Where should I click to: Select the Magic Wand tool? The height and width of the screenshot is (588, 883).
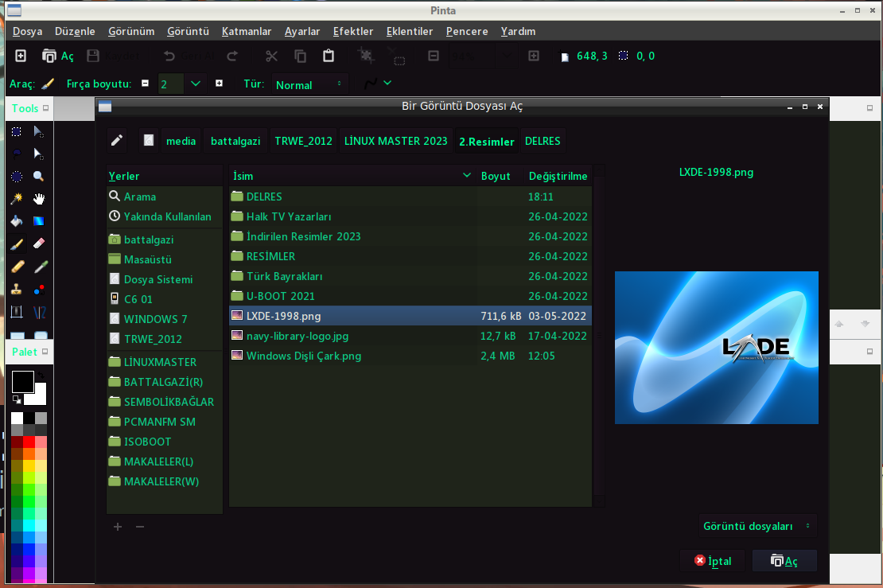click(x=17, y=199)
